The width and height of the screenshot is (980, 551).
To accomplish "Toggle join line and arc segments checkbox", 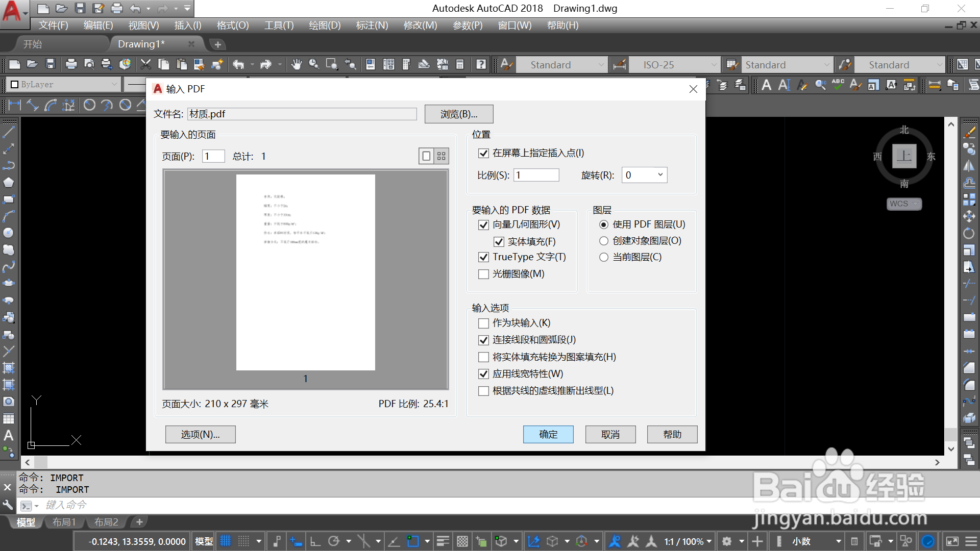I will pyautogui.click(x=483, y=340).
